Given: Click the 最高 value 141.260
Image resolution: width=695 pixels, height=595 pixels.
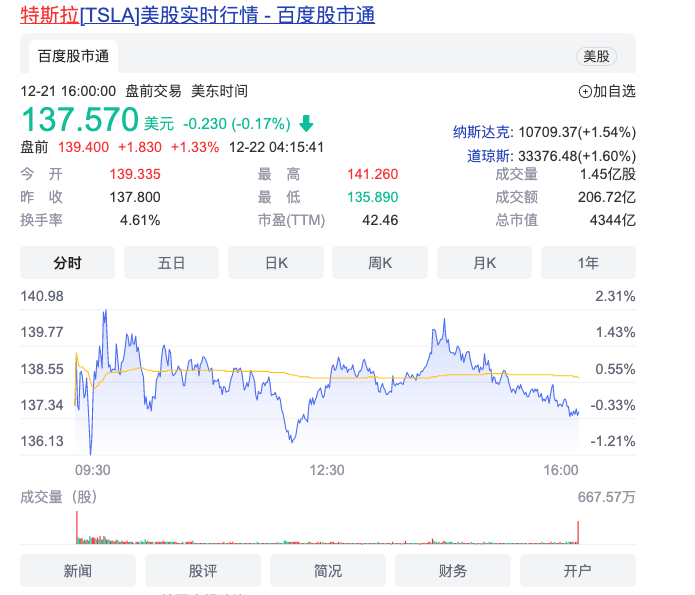Looking at the screenshot, I should pyautogui.click(x=372, y=174).
